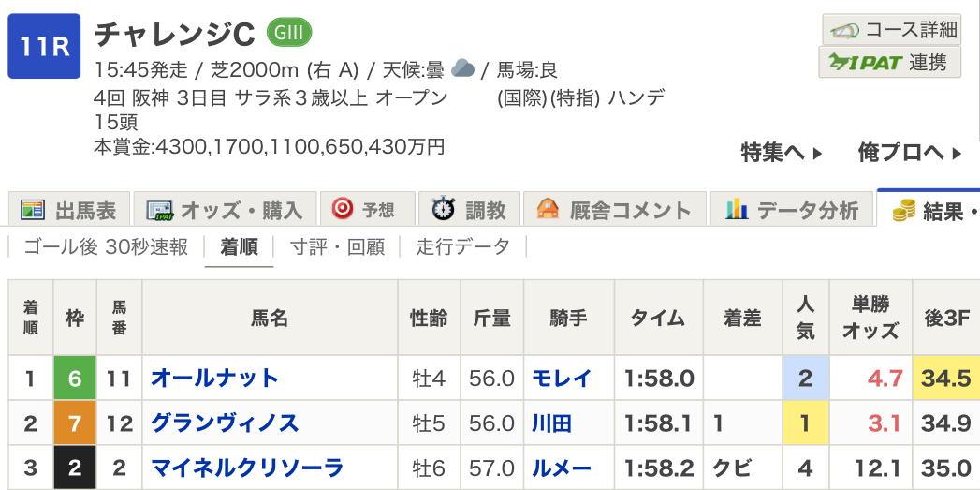Click the red target 予想 icon

(342, 209)
